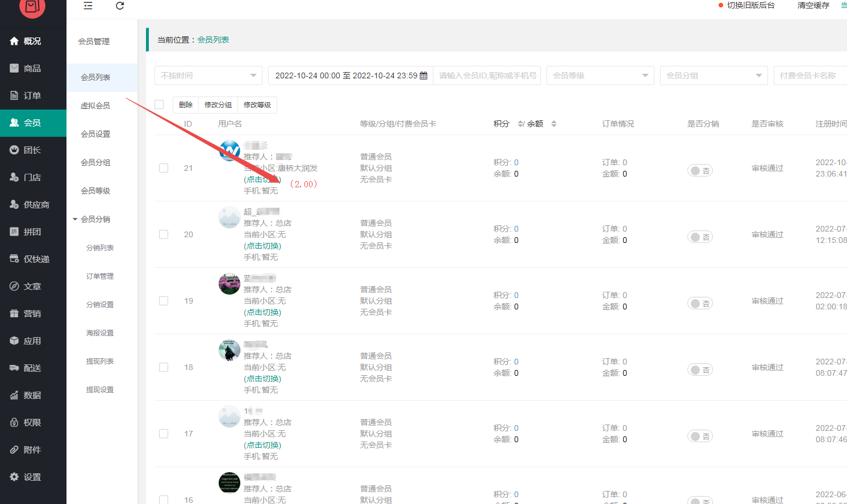Click the pencil circle icon beside 文章
The image size is (847, 504).
pos(14,286)
